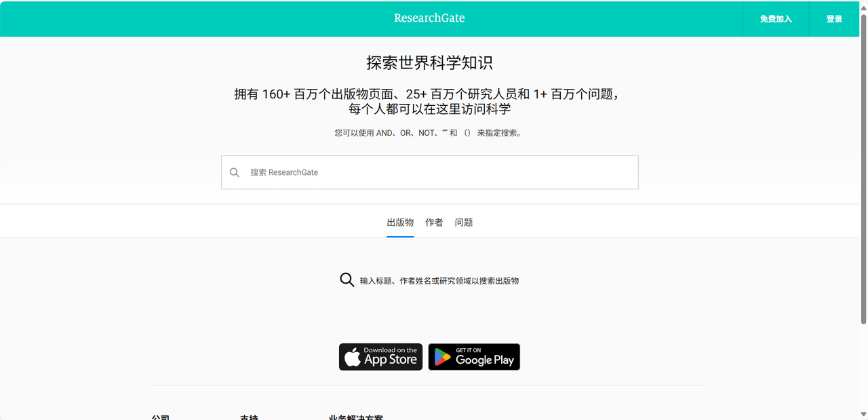Click the page vertical scrollbar
The width and height of the screenshot is (868, 420).
tap(863, 170)
